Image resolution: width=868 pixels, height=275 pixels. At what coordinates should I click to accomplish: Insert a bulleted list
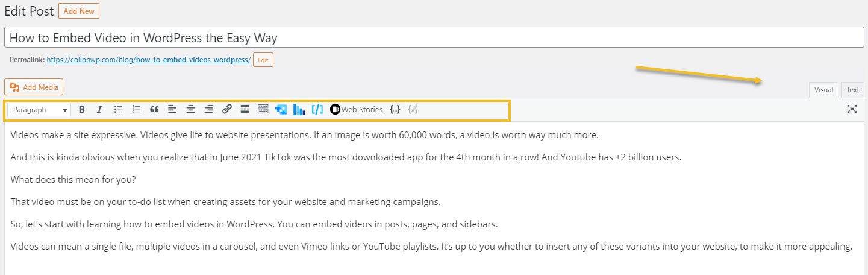coord(118,109)
